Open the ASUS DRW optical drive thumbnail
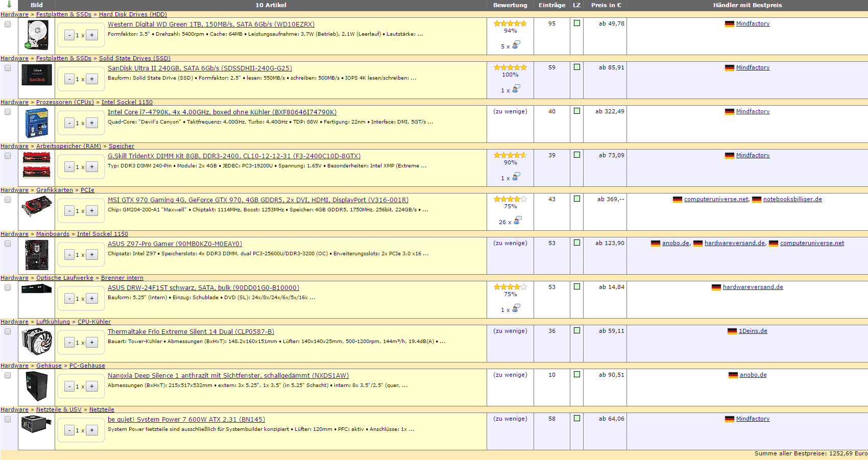This screenshot has width=868, height=460. (x=37, y=288)
